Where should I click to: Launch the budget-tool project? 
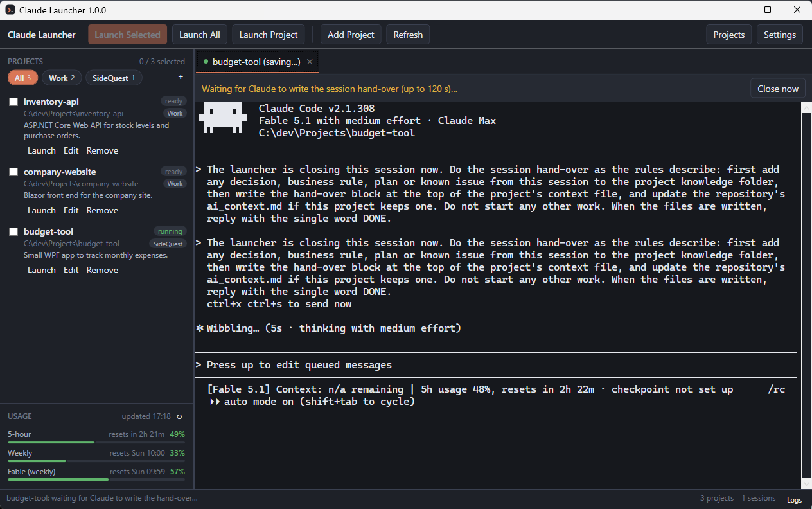click(x=42, y=270)
